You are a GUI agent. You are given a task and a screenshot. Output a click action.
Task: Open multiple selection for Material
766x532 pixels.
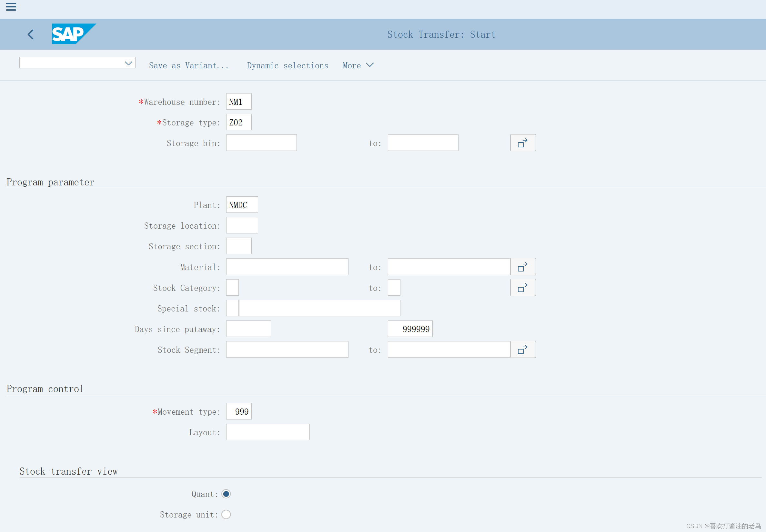523,267
